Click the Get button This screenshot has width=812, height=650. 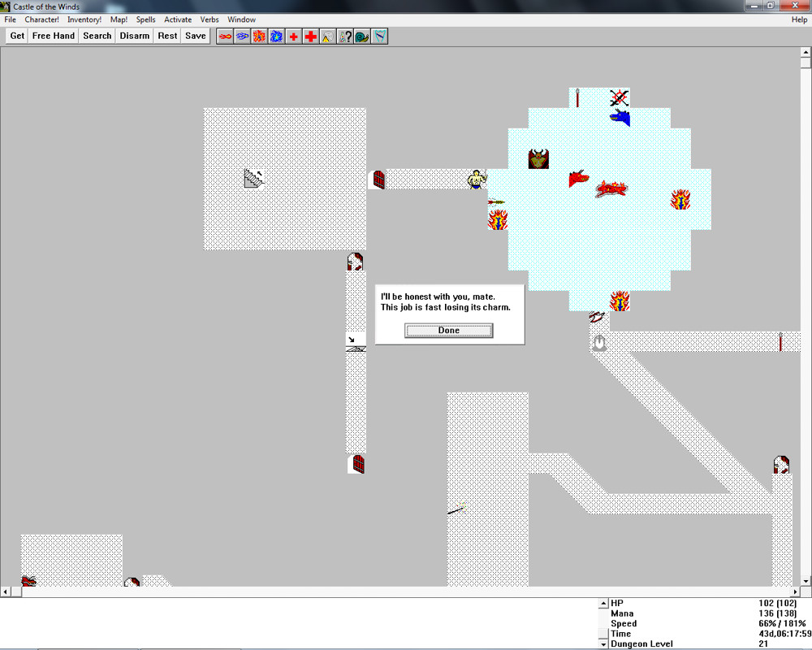point(17,37)
